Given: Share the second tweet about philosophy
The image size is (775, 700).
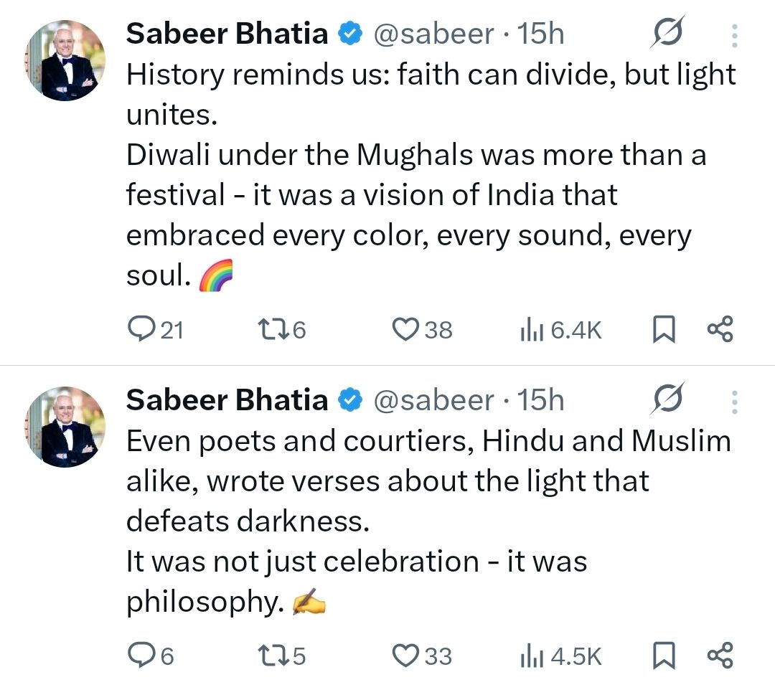Looking at the screenshot, I should click(720, 656).
